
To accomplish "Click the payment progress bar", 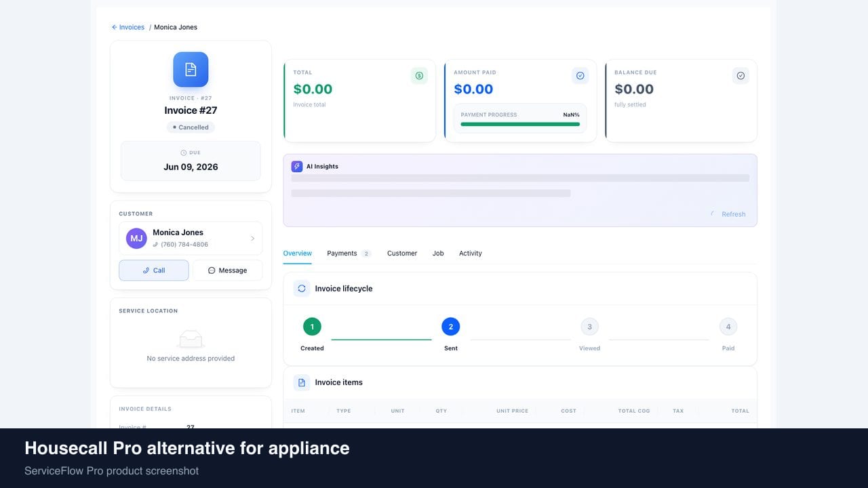I will 520,124.
